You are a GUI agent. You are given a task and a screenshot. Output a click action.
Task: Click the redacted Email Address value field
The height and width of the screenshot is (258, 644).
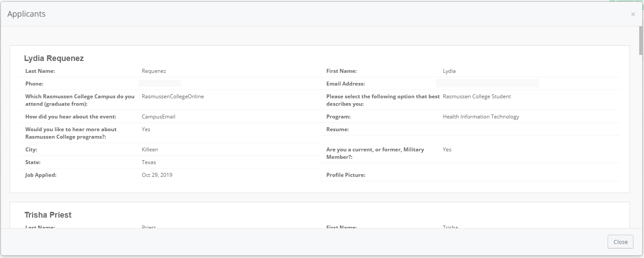click(x=487, y=83)
